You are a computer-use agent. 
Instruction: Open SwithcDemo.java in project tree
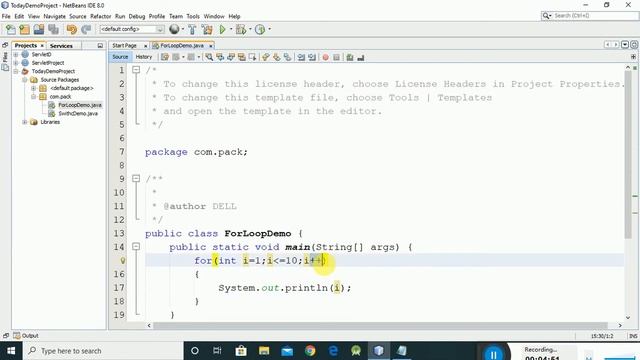tap(78, 113)
